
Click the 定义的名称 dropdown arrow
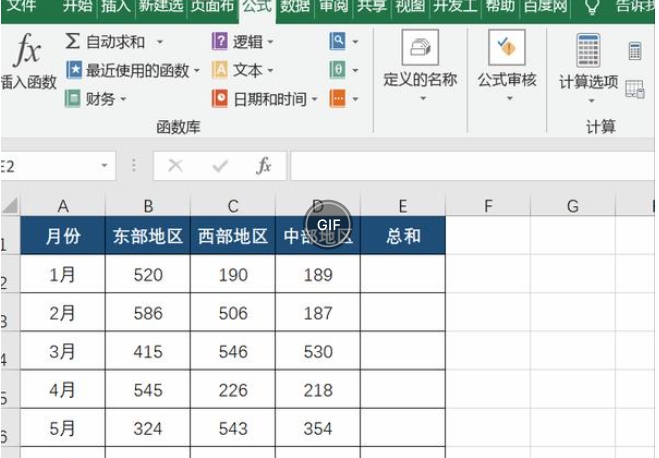pos(423,98)
